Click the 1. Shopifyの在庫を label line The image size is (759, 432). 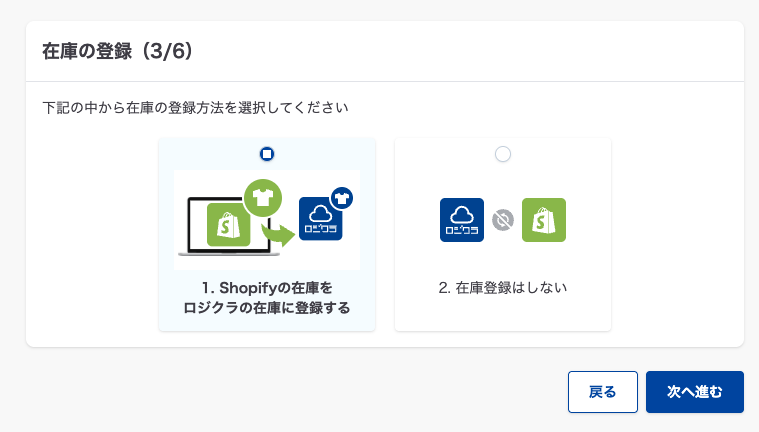[x=267, y=288]
